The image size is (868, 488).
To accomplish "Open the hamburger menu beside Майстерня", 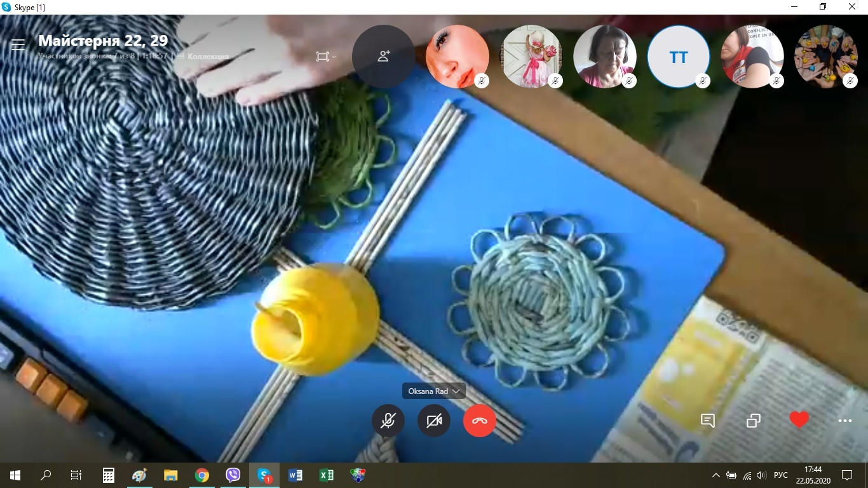I will (x=18, y=44).
